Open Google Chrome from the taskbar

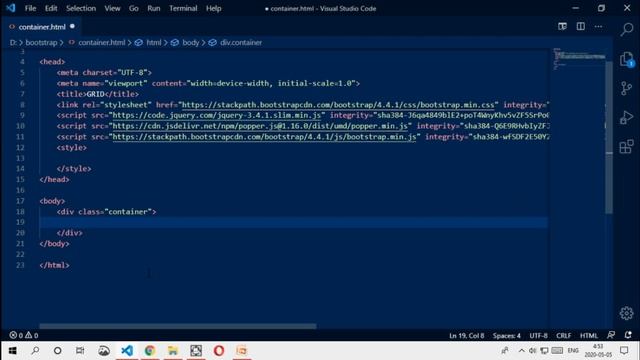150,351
